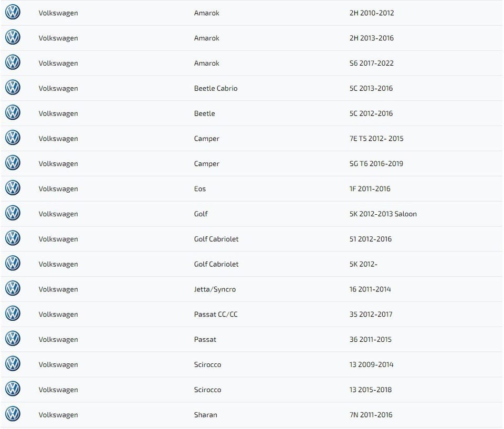504x429 pixels.
Task: Click the VW logo in Passat CC/CC row
Action: [x=13, y=314]
